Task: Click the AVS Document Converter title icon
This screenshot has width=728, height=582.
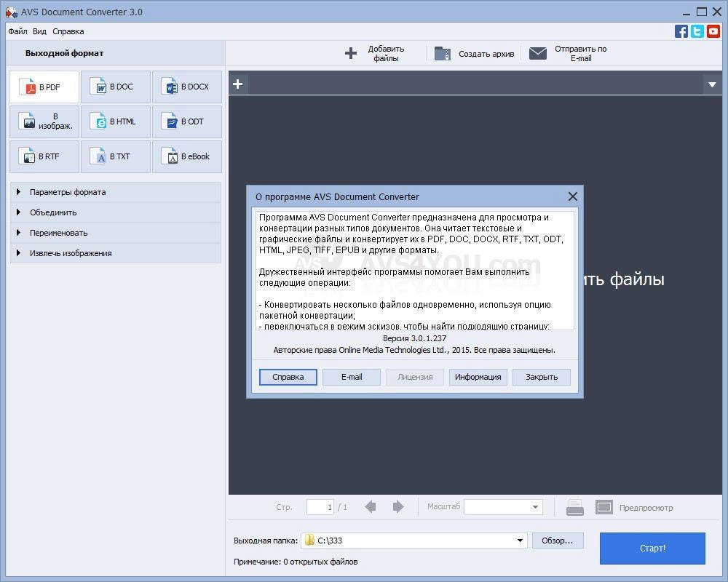Action: tap(12, 12)
